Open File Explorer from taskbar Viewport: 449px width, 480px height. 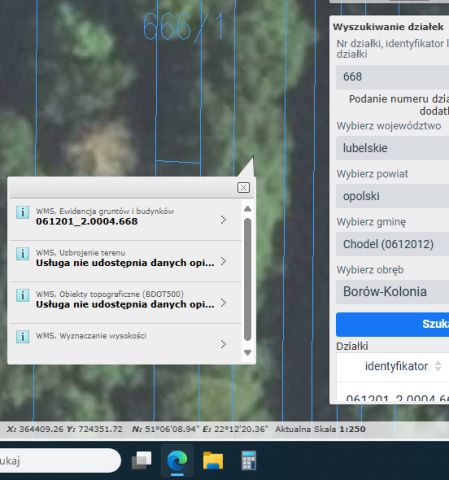[x=213, y=461]
